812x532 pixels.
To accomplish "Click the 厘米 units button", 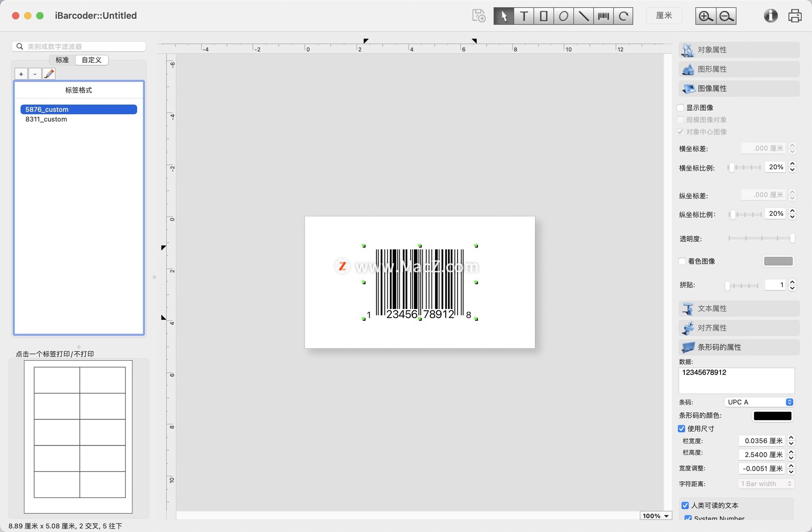I will tap(664, 16).
